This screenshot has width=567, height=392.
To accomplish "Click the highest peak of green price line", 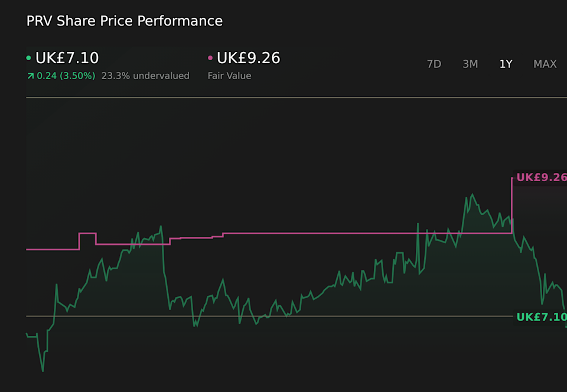I will [x=472, y=194].
